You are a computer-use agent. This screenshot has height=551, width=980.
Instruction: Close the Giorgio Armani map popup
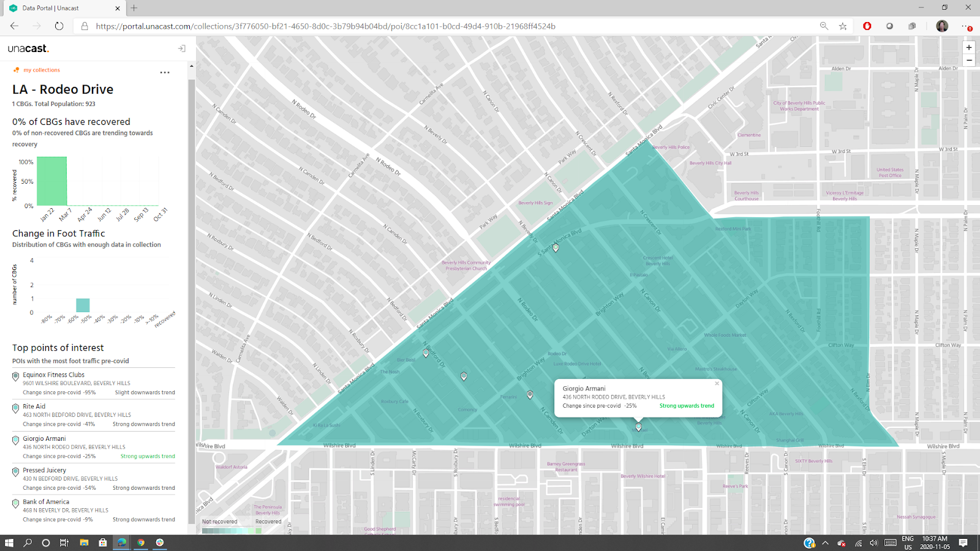[x=717, y=384]
